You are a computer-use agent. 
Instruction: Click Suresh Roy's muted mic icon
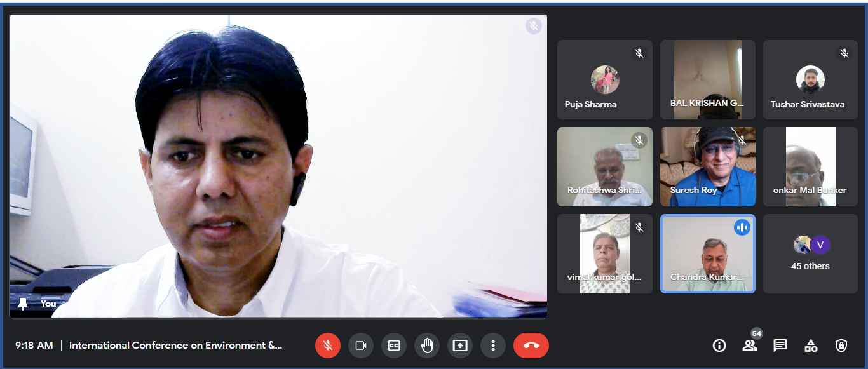pyautogui.click(x=742, y=140)
